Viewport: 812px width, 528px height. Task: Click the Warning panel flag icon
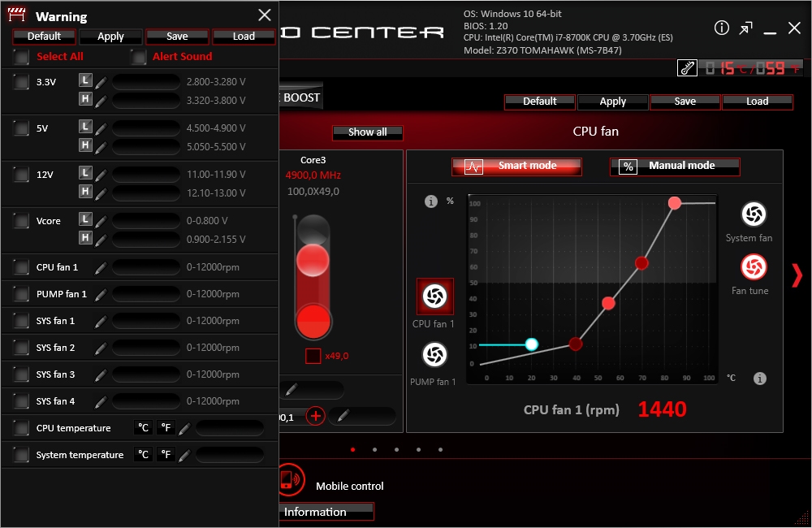(x=16, y=15)
